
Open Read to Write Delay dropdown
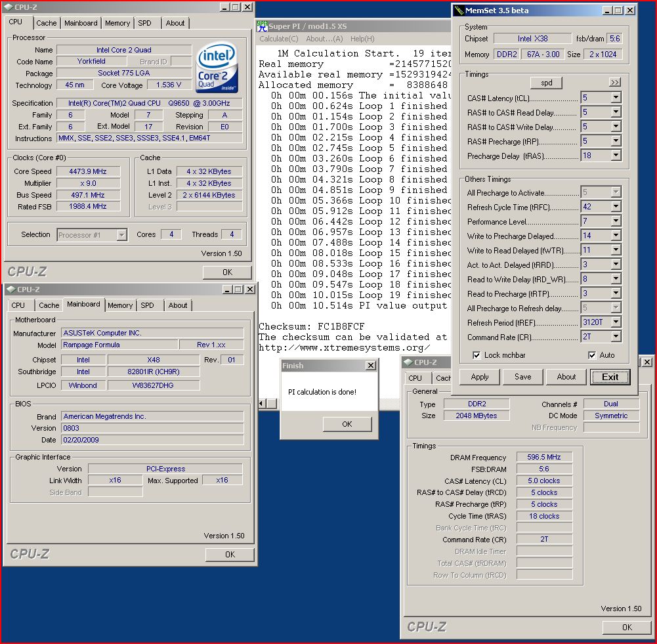tap(616, 279)
